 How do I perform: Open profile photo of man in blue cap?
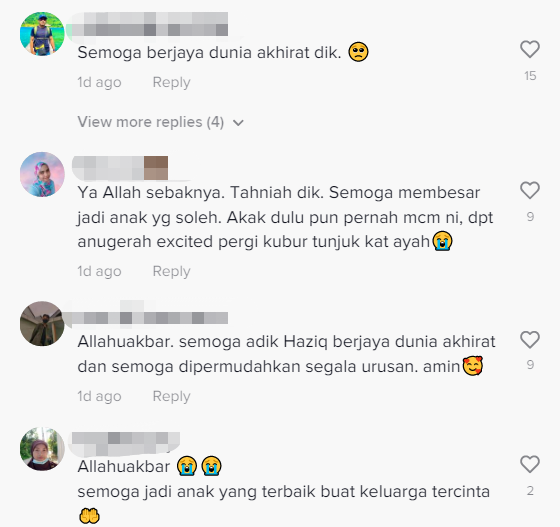42,34
